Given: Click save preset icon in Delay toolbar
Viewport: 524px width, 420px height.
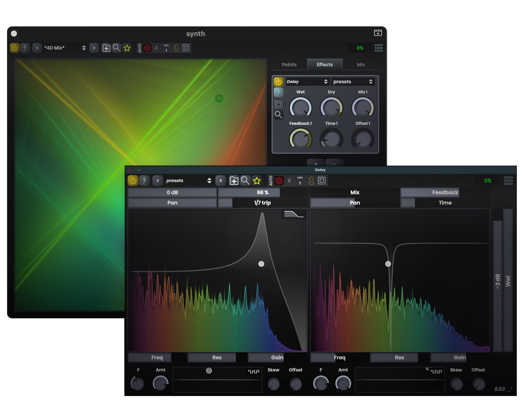Looking at the screenshot, I should pyautogui.click(x=234, y=181).
